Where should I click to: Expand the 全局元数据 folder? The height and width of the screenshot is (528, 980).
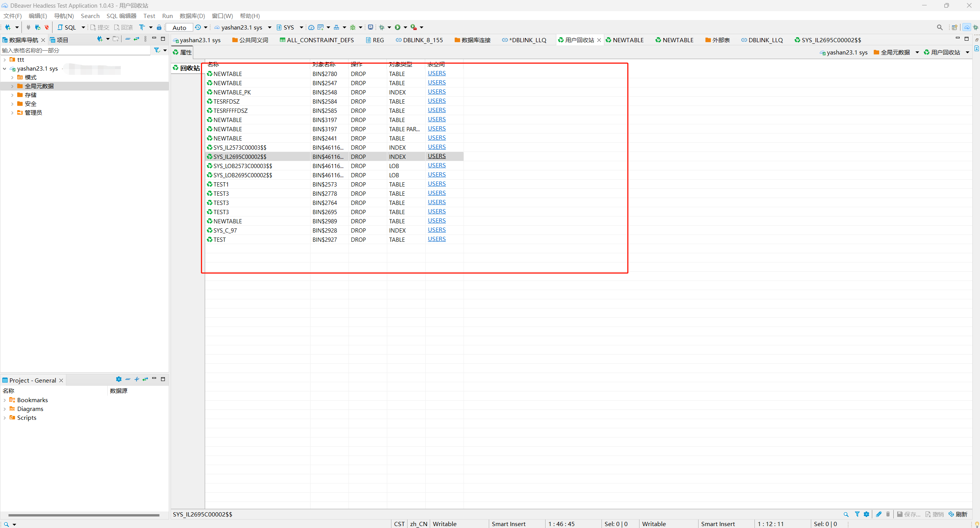click(12, 86)
